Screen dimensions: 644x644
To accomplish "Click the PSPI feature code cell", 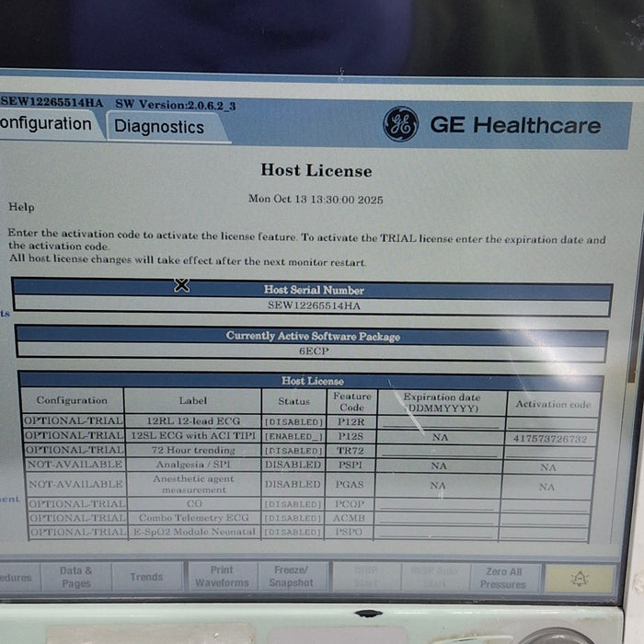I will (x=350, y=465).
